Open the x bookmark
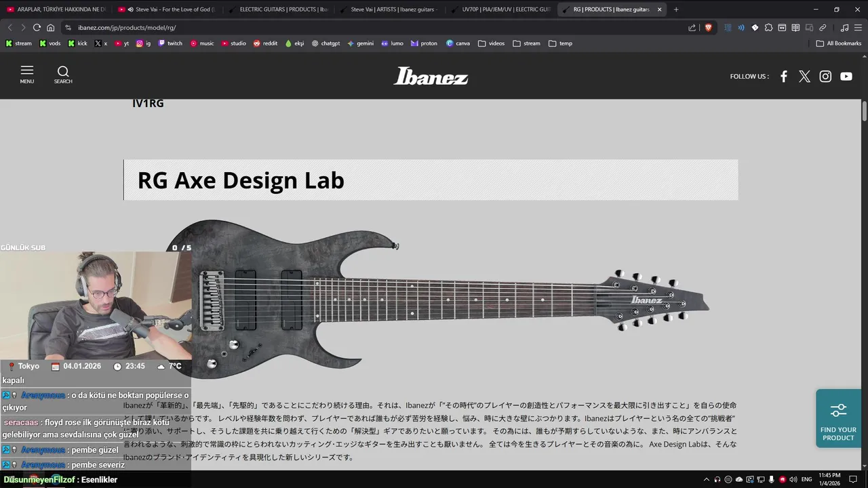This screenshot has width=868, height=488. click(x=101, y=43)
